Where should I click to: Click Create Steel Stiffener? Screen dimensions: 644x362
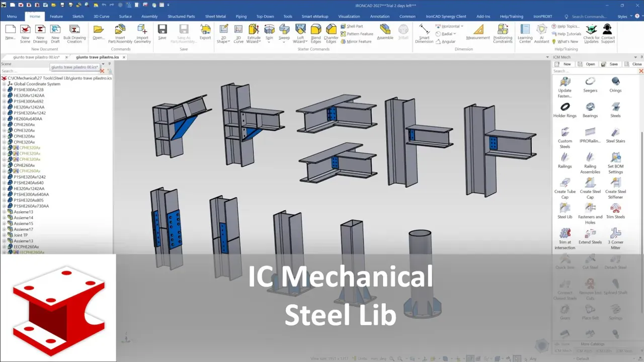615,189
